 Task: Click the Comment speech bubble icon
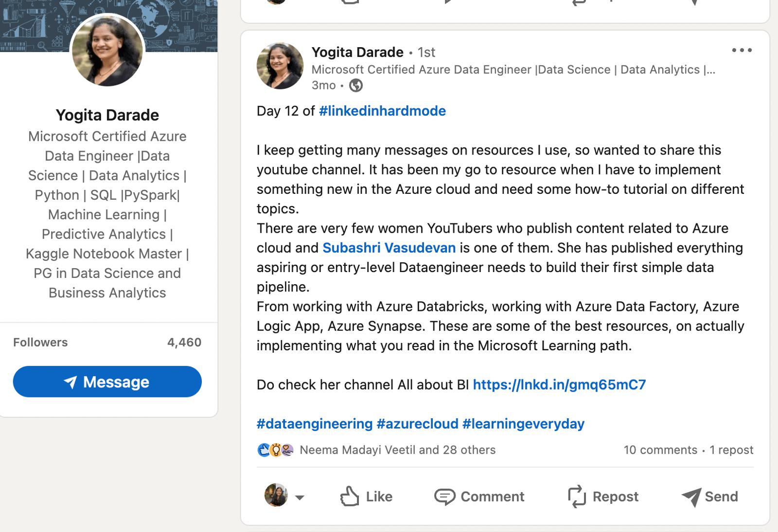pyautogui.click(x=444, y=497)
